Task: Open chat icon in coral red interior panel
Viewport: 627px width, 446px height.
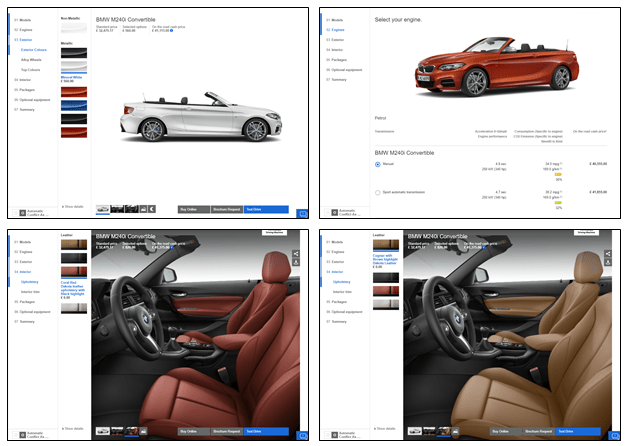Action: pos(303,436)
